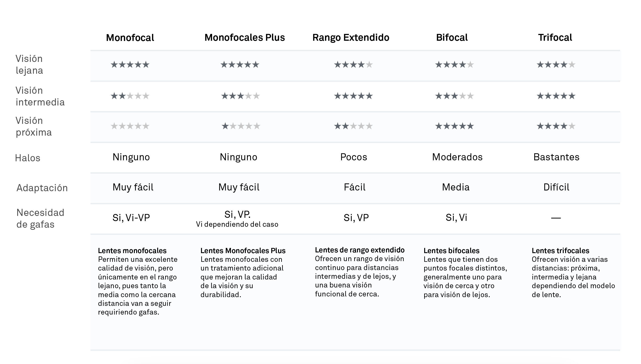641x364 pixels.
Task: Select the Difícil adaptación value
Action: click(556, 187)
